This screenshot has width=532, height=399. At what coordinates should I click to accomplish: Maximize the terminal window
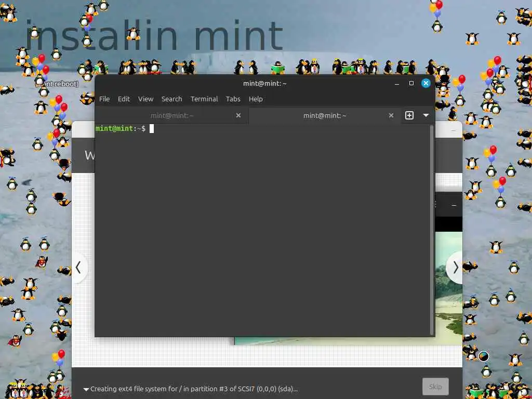[x=411, y=83]
